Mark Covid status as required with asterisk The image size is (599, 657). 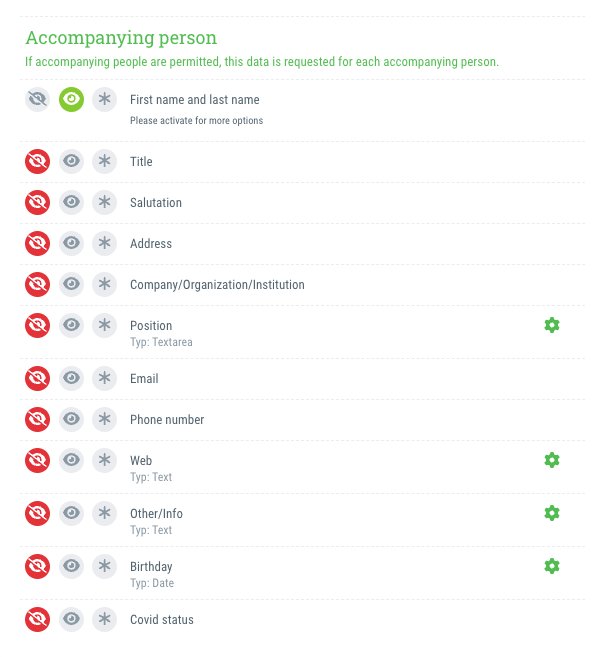(x=104, y=619)
